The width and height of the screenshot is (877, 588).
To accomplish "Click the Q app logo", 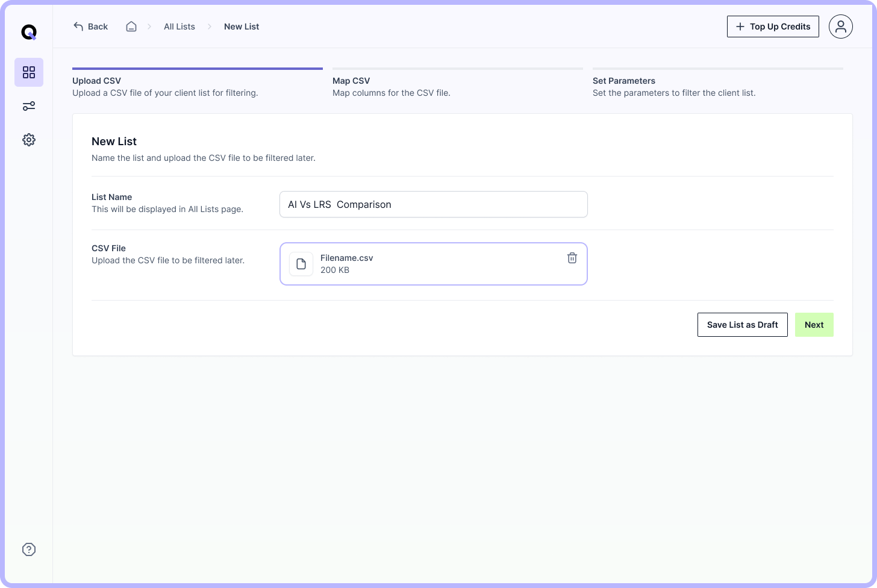I will pyautogui.click(x=29, y=32).
